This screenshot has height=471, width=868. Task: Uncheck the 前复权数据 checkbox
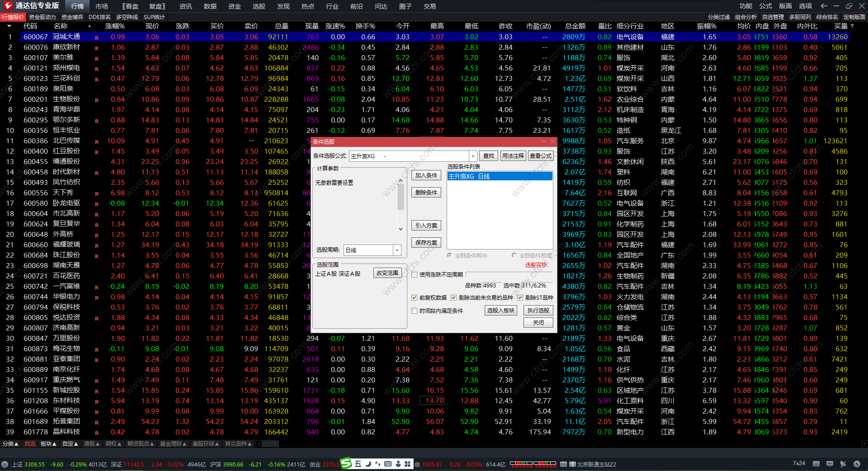[414, 298]
